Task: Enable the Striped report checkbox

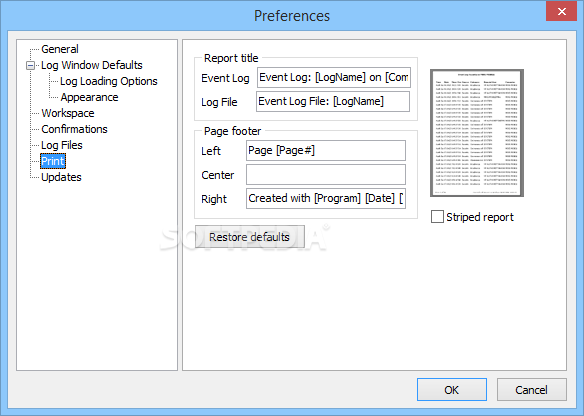Action: tap(437, 217)
